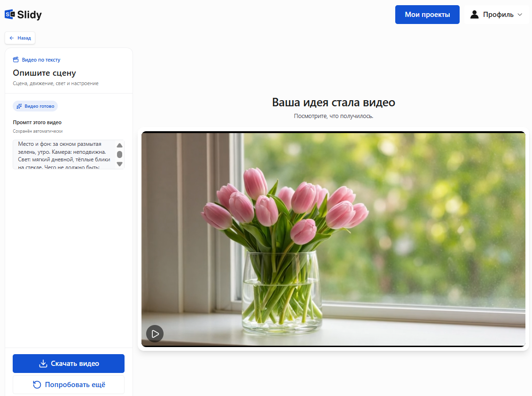Viewport: 532px width, 396px height.
Task: Click the Slidy brand name text
Action: [x=30, y=15]
